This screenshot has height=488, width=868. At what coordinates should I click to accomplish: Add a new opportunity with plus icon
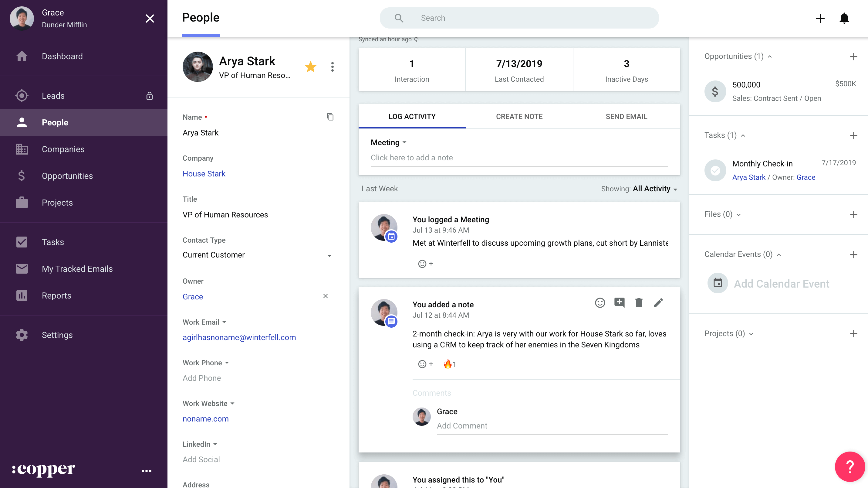[853, 56]
